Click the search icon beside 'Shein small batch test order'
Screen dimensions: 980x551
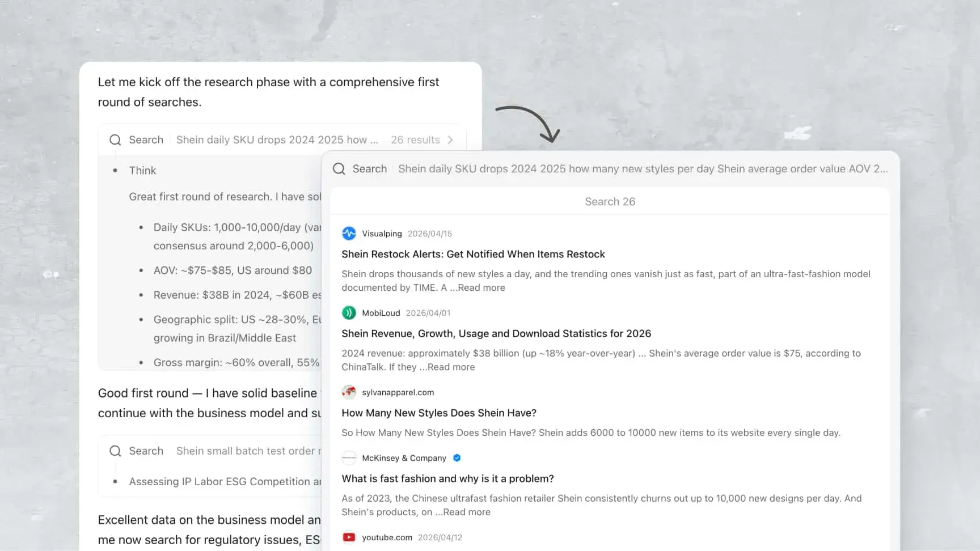115,451
